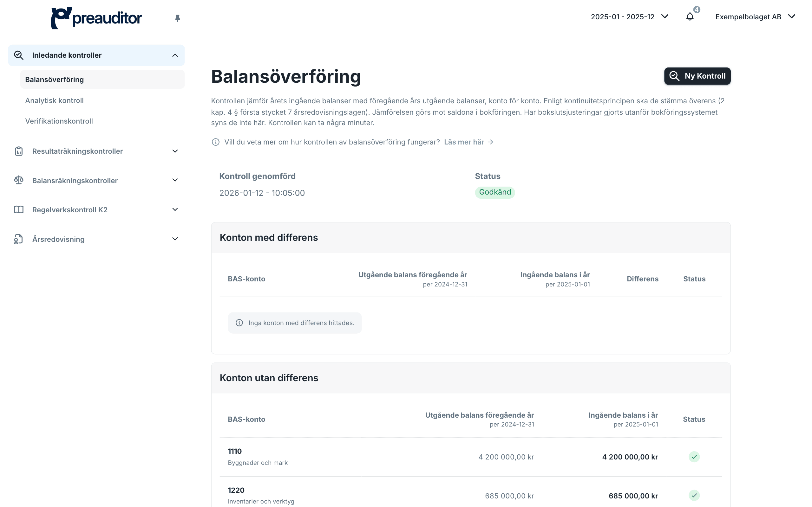The image size is (812, 507).
Task: Click the Resultaträkningskontroller clipboard icon
Action: [x=19, y=151]
